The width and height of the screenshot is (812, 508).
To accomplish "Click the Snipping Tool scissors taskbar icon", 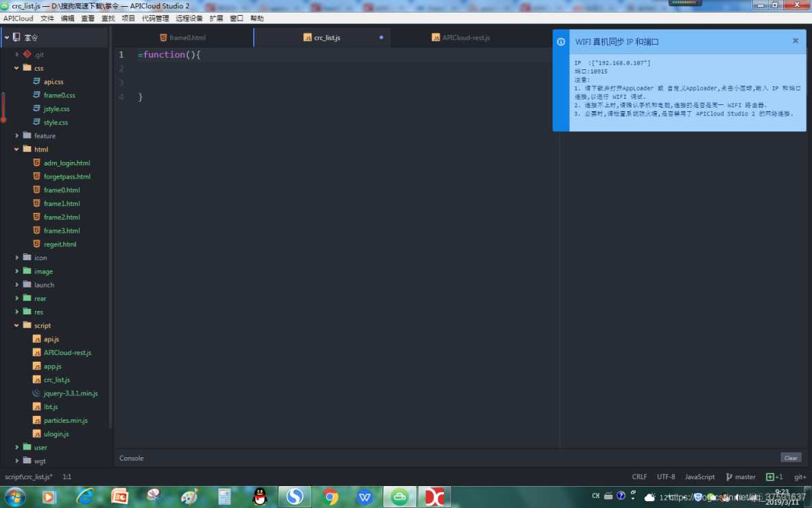I will (154, 496).
